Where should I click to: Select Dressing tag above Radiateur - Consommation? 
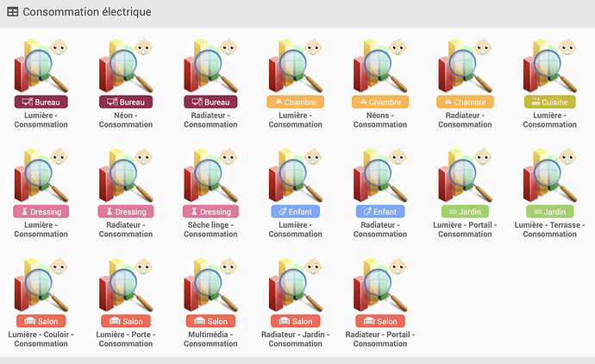tap(126, 211)
